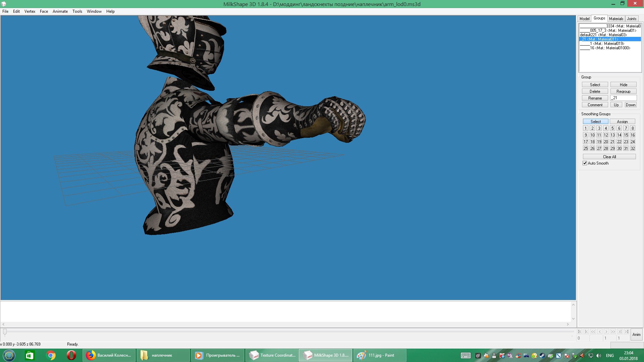Viewport: 644px width, 362px height.
Task: Toggle smoothing group 5 button
Action: 612,128
